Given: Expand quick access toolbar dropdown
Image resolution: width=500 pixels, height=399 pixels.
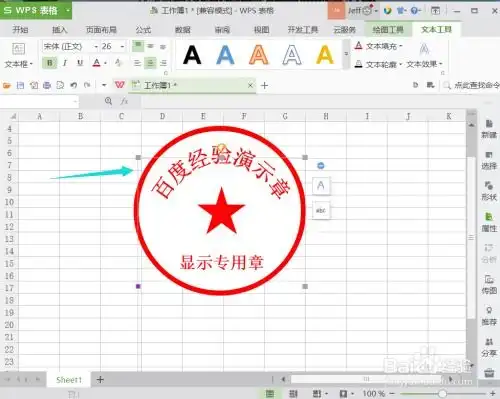Looking at the screenshot, I should pos(104,86).
